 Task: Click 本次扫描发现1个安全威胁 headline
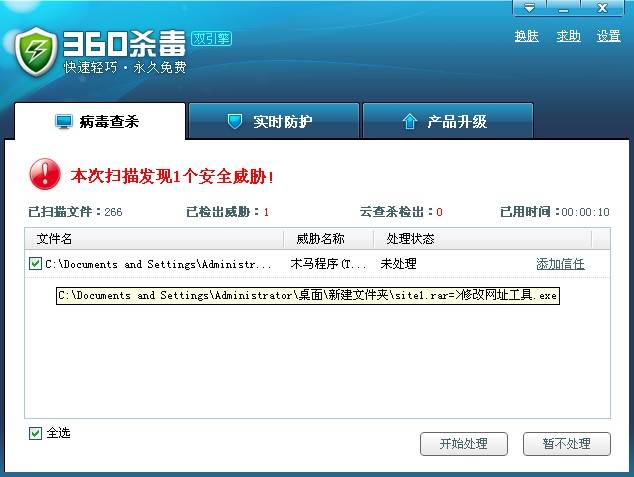click(172, 177)
